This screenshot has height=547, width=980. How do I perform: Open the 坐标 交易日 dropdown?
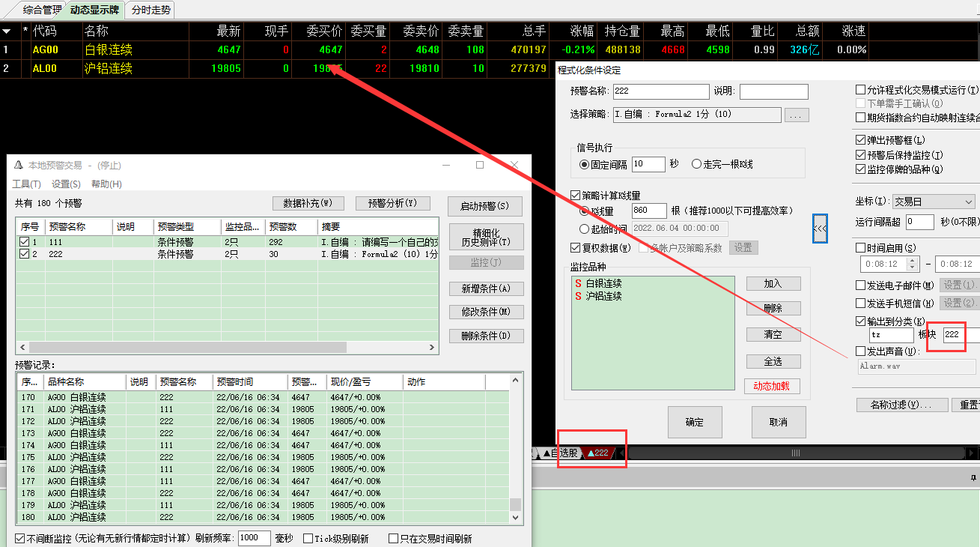coord(934,202)
